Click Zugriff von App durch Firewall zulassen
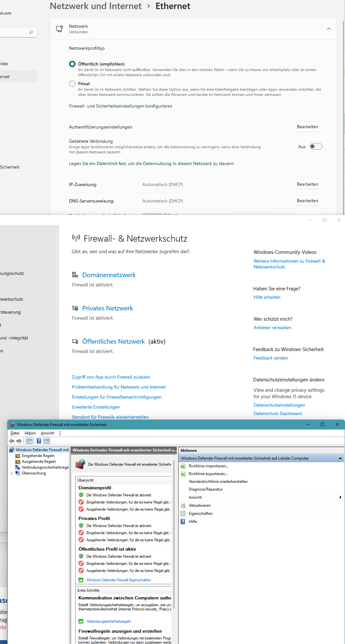The width and height of the screenshot is (345, 644). pos(111,377)
